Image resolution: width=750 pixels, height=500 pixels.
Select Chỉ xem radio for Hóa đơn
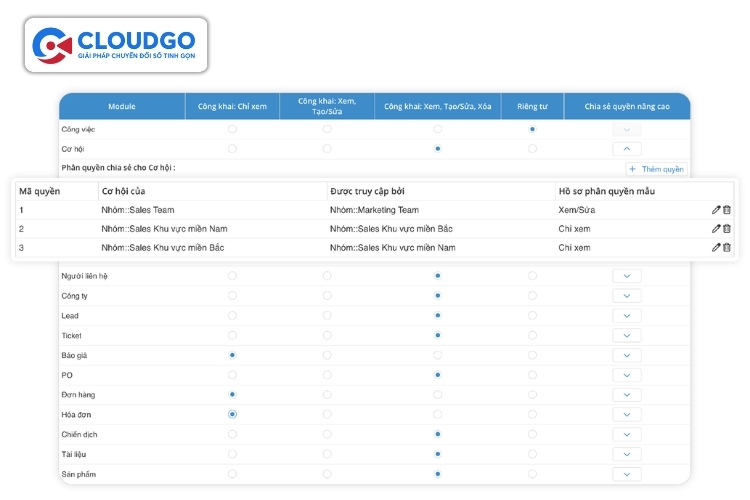click(232, 413)
